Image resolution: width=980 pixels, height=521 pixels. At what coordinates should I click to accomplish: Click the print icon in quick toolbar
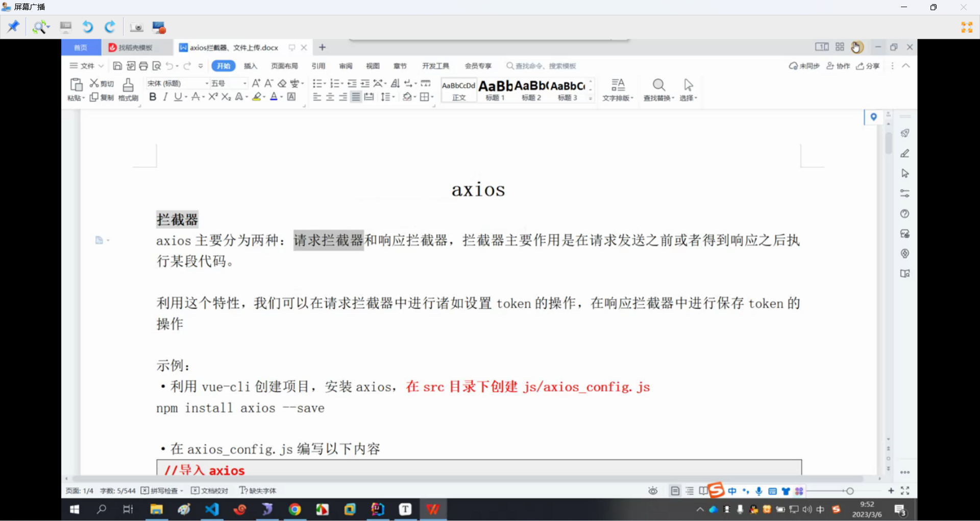(x=143, y=66)
